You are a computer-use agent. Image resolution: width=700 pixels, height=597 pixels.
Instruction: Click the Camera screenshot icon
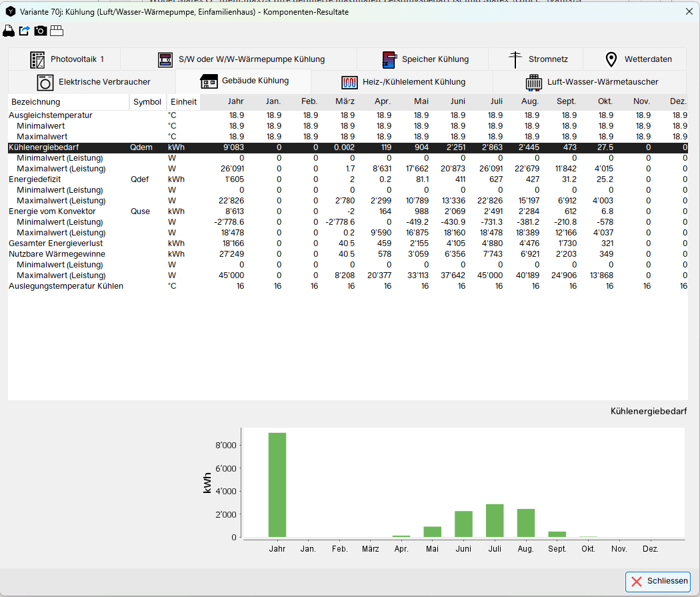pyautogui.click(x=41, y=30)
